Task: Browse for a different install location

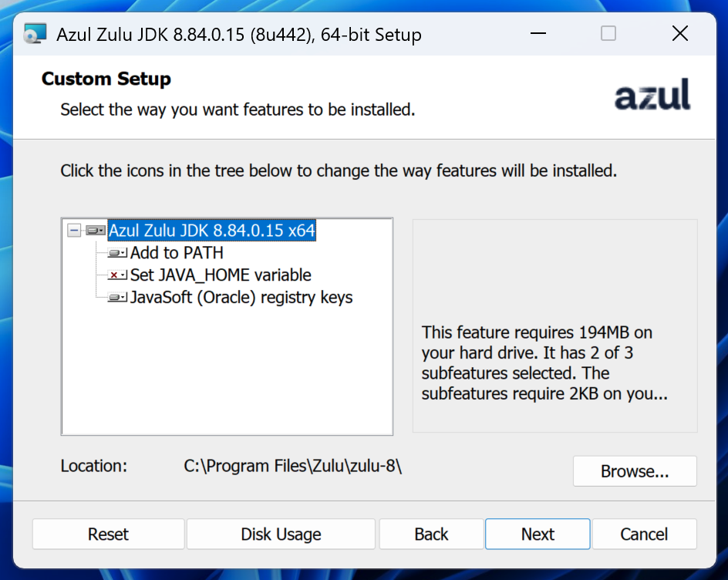Action: tap(635, 471)
